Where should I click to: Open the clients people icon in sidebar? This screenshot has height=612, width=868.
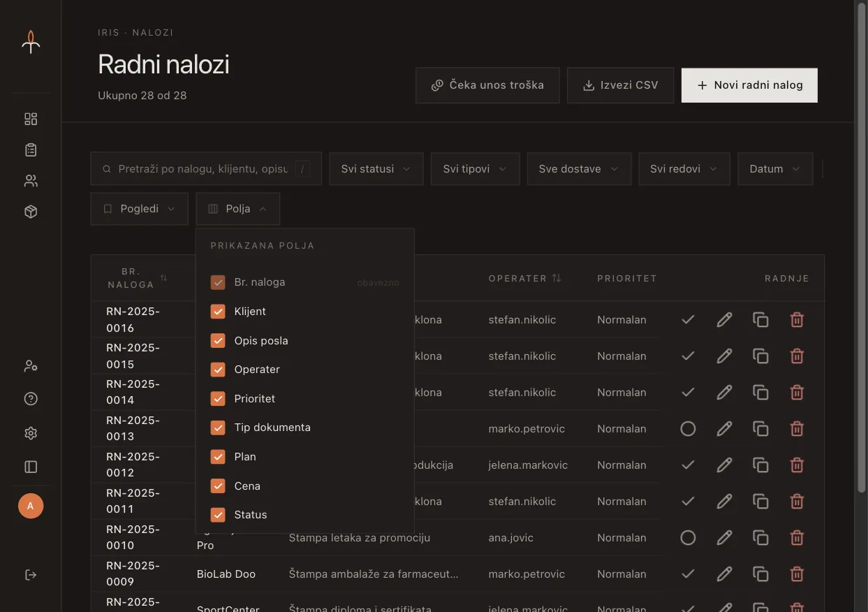pyautogui.click(x=31, y=181)
